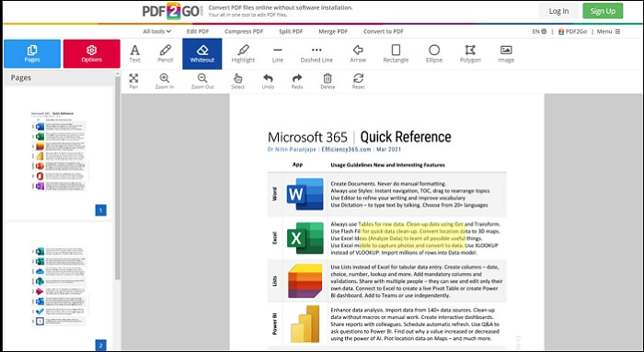This screenshot has width=644, height=352.
Task: Open Split PDF
Action: (x=291, y=31)
